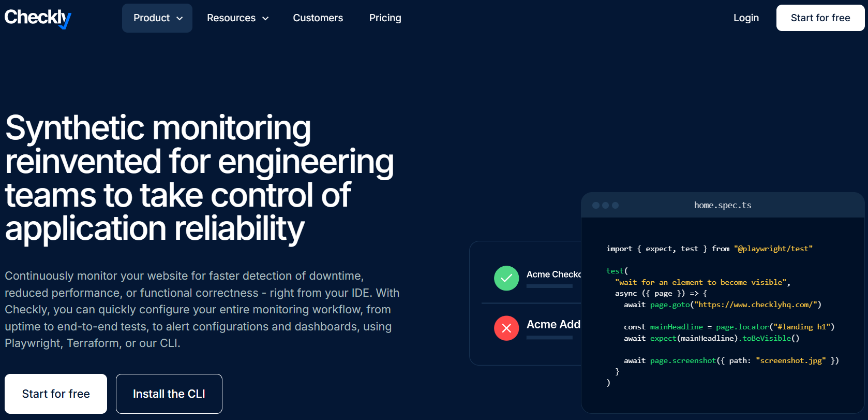Click the expect(mainHeadline).toBeVisible() code line

[x=712, y=339]
